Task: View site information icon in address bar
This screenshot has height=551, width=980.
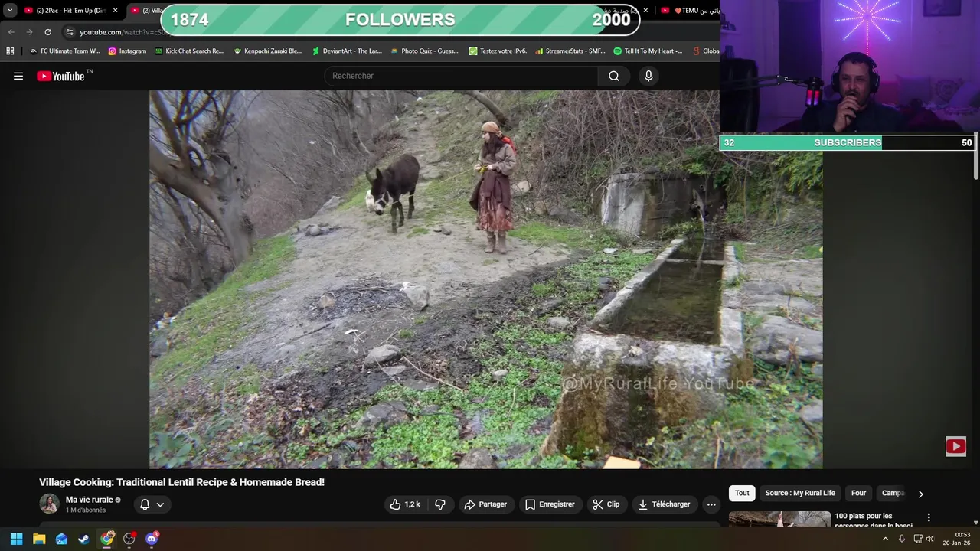Action: point(70,32)
